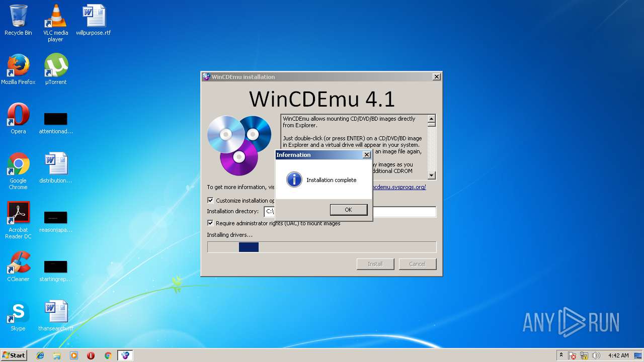644x362 pixels.
Task: Select the attentionad... file icon
Action: 55,123
